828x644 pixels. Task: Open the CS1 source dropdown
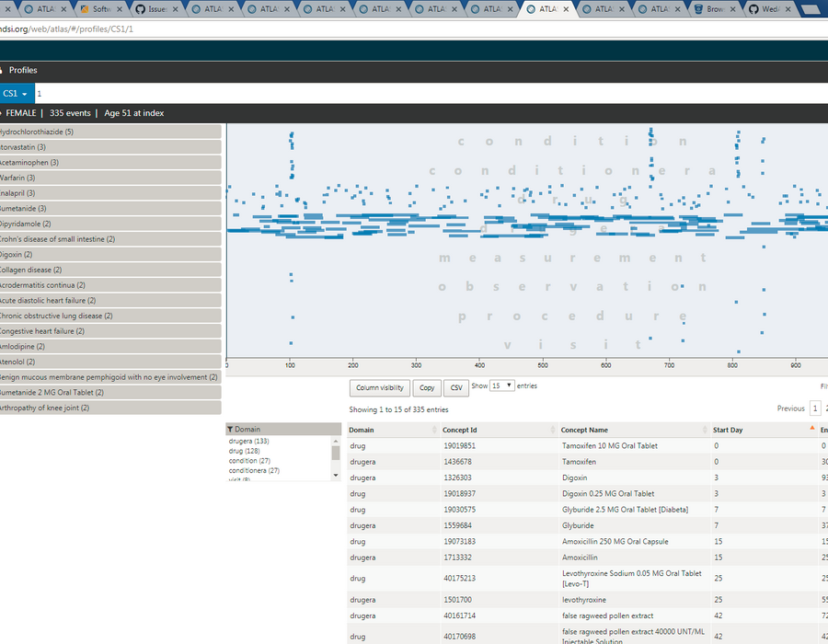(x=16, y=94)
